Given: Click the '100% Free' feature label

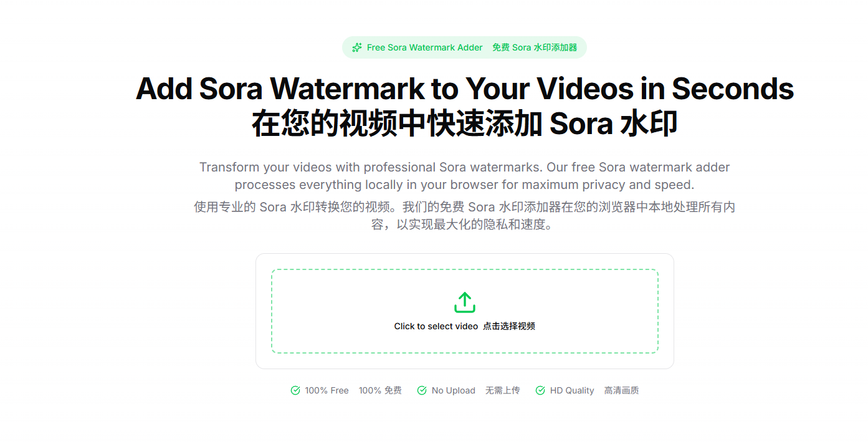Looking at the screenshot, I should pos(327,390).
